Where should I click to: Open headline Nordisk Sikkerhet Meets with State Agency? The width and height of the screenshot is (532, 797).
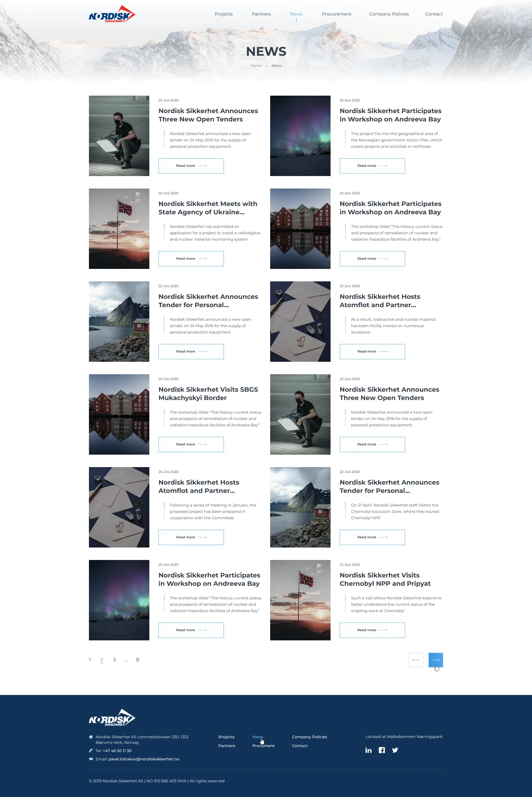208,208
